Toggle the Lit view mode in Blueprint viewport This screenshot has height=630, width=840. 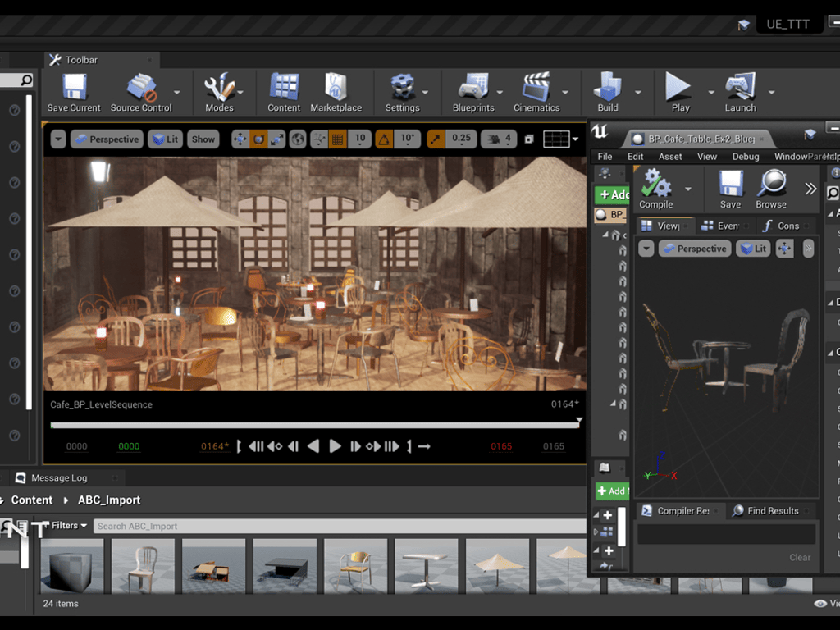pos(753,249)
